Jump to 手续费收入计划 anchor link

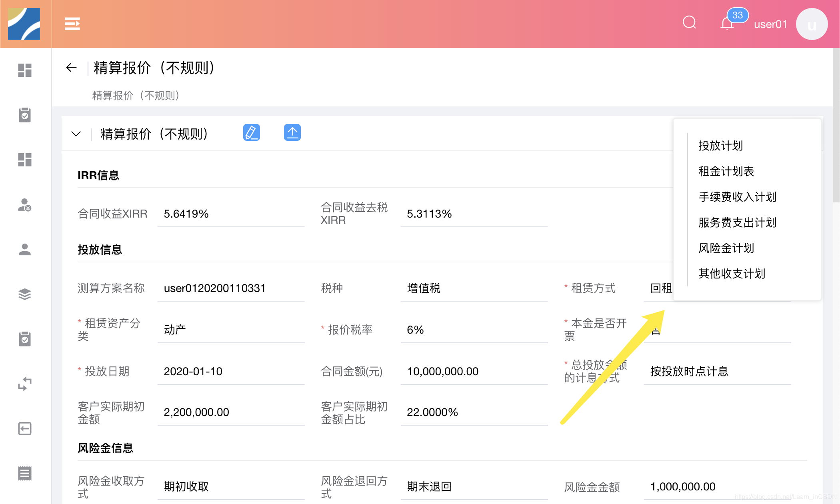(x=737, y=197)
